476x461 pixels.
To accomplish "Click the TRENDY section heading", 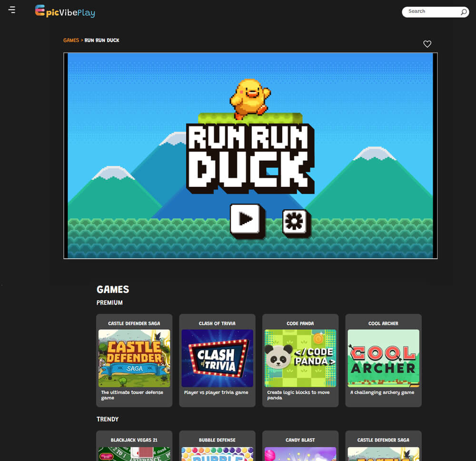I will (108, 419).
